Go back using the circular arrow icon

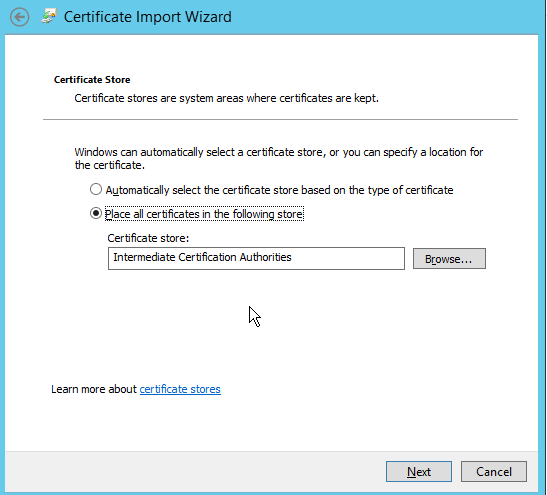pyautogui.click(x=20, y=17)
